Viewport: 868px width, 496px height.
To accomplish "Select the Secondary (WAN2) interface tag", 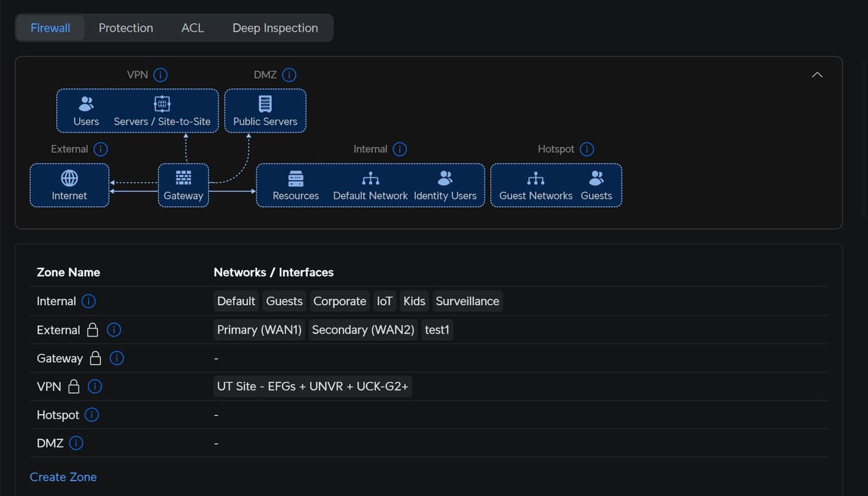I will 363,330.
